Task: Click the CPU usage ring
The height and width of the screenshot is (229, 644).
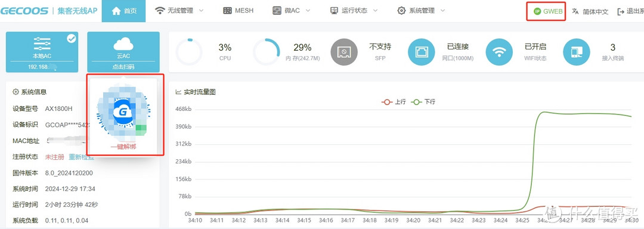Action: pos(189,52)
